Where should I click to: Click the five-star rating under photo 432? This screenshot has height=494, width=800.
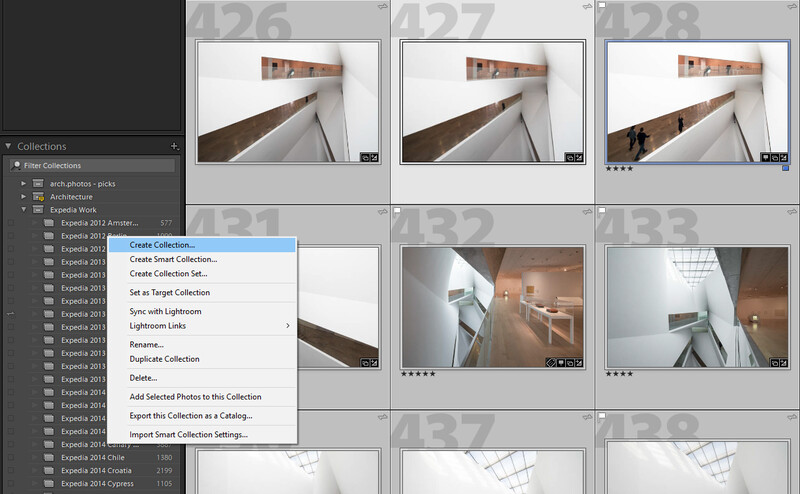pos(418,374)
